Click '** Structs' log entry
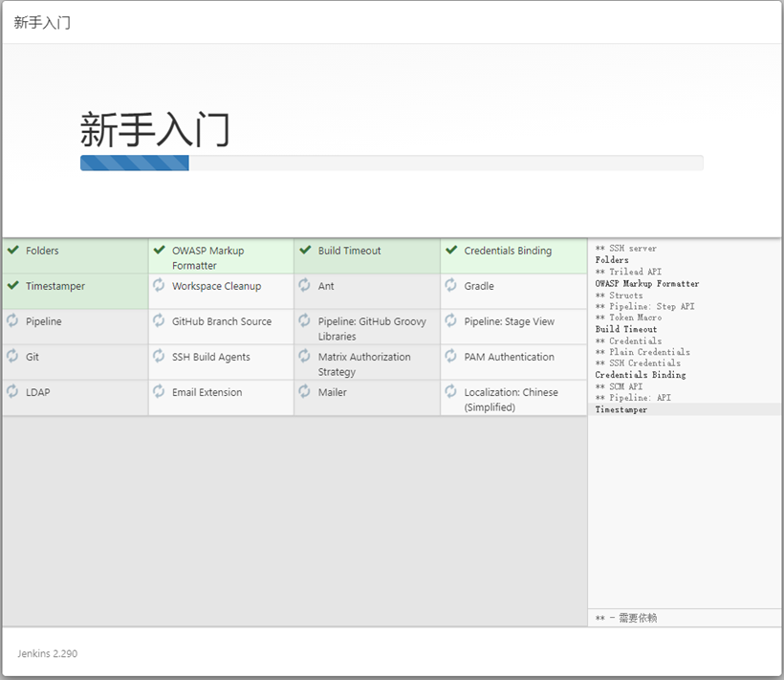784x680 pixels. point(619,295)
